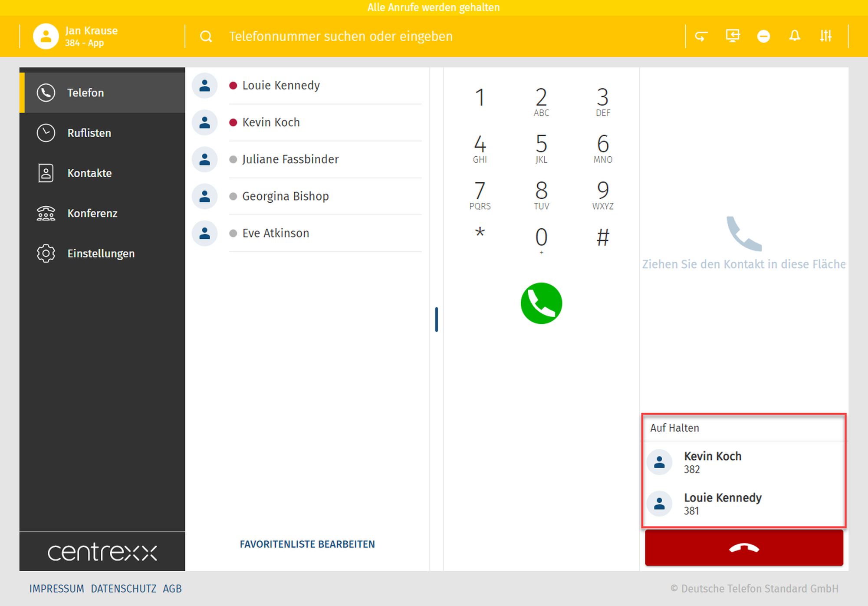Viewport: 868px width, 606px height.
Task: Click the call forwarding arrow icon
Action: coord(701,36)
